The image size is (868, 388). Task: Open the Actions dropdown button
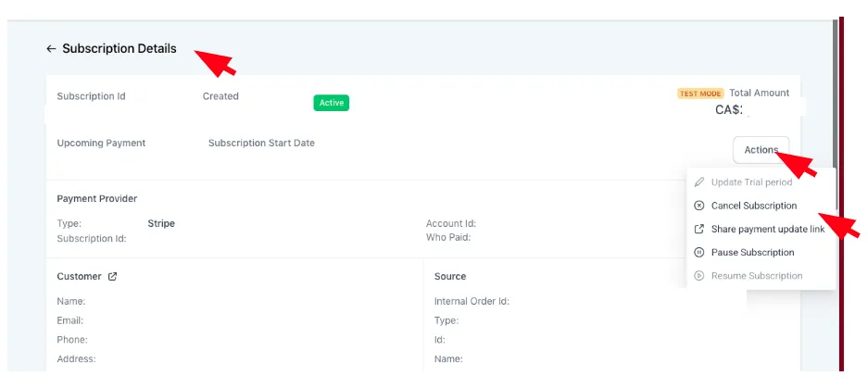(x=761, y=149)
